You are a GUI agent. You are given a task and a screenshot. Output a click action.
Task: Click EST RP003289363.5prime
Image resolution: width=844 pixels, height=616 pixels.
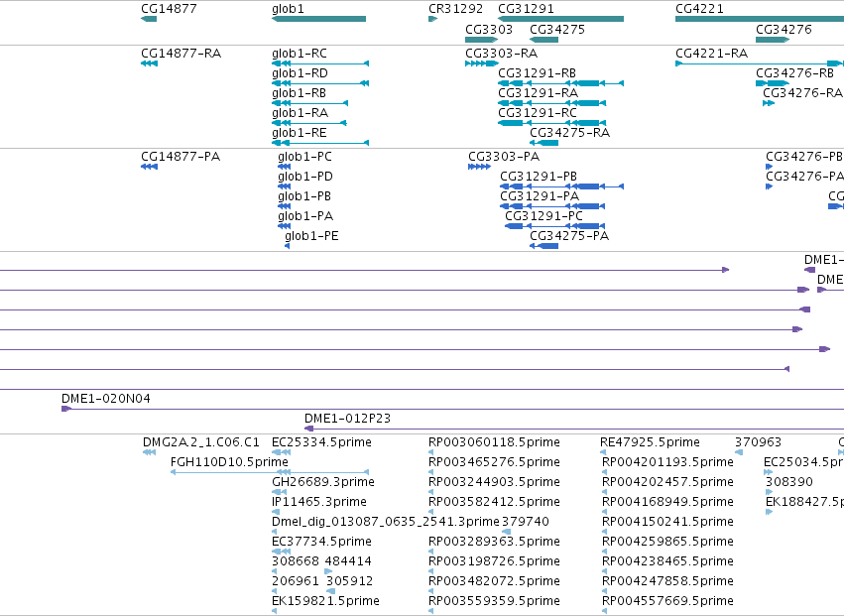coord(494,542)
